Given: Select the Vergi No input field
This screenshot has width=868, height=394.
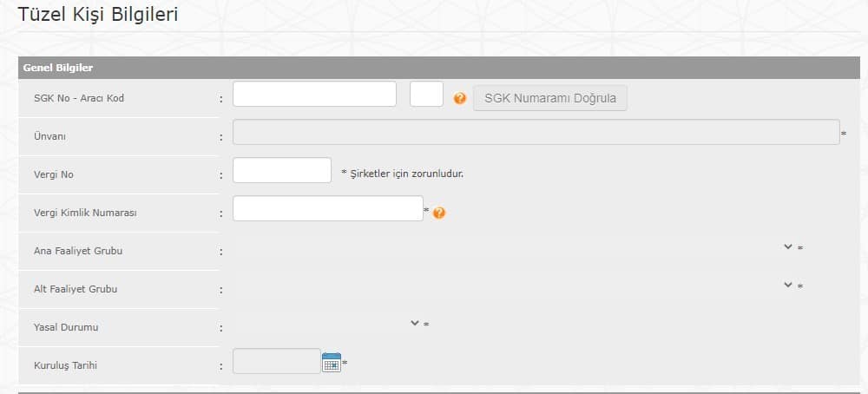Looking at the screenshot, I should tap(282, 171).
